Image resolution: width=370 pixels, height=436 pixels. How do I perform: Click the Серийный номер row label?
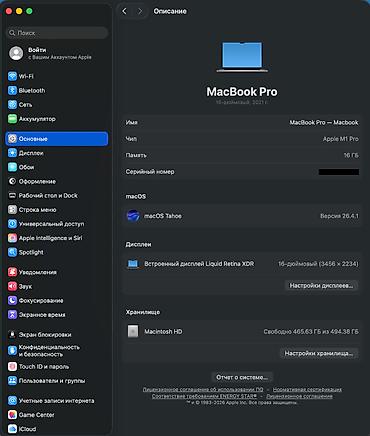point(150,172)
